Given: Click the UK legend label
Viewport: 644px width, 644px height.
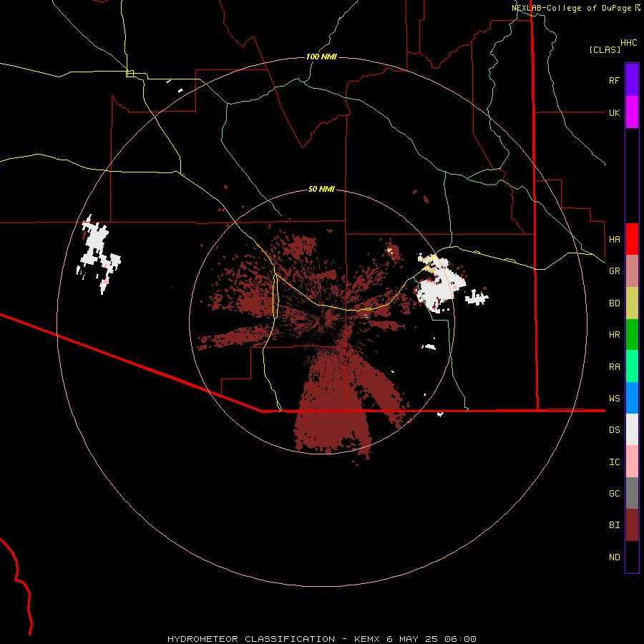Looking at the screenshot, I should pyautogui.click(x=614, y=112).
